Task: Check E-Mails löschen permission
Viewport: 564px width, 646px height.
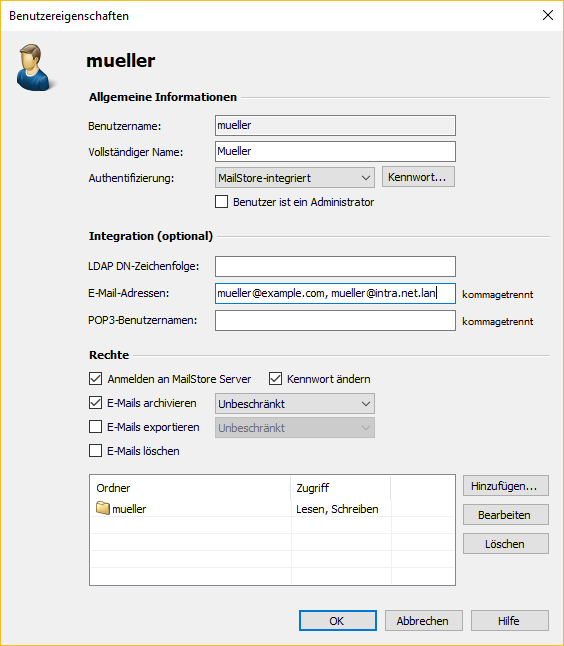Action: (x=96, y=450)
